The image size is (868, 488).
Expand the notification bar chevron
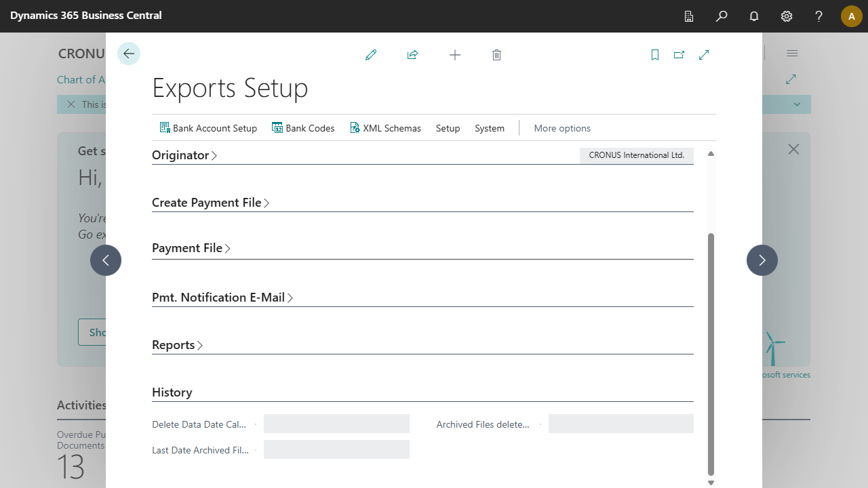coord(797,104)
